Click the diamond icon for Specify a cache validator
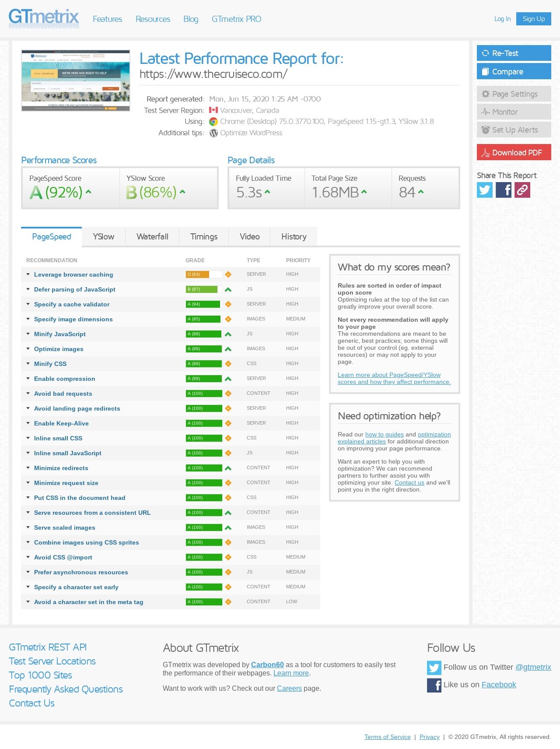Screen dimensions: 560x749 [228, 304]
